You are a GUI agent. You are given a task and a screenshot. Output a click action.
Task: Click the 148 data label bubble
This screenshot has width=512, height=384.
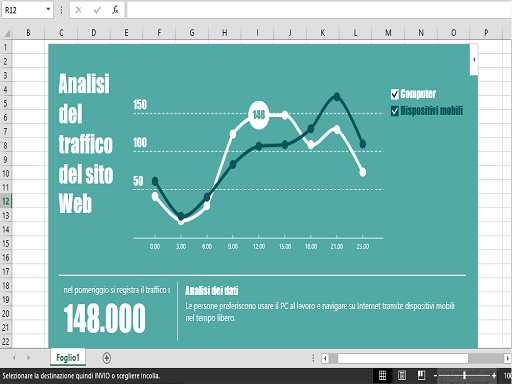[x=259, y=115]
